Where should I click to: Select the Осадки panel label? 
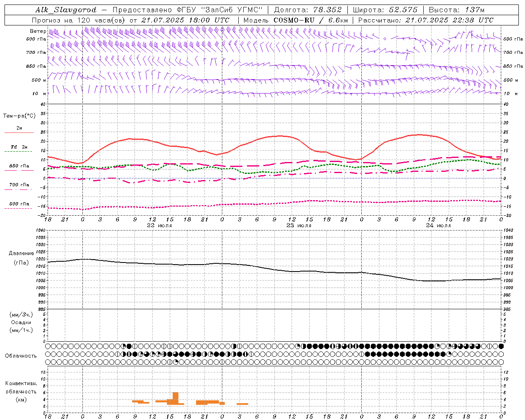(21, 322)
